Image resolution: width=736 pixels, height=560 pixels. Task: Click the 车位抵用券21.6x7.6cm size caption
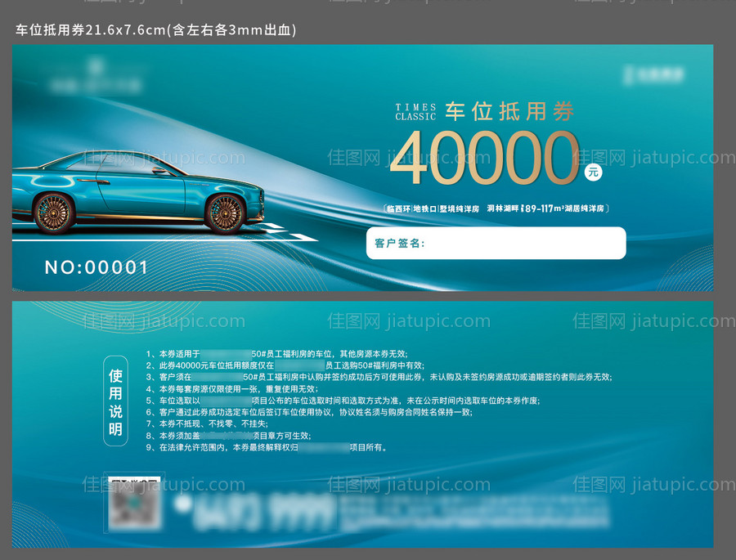[x=155, y=30]
